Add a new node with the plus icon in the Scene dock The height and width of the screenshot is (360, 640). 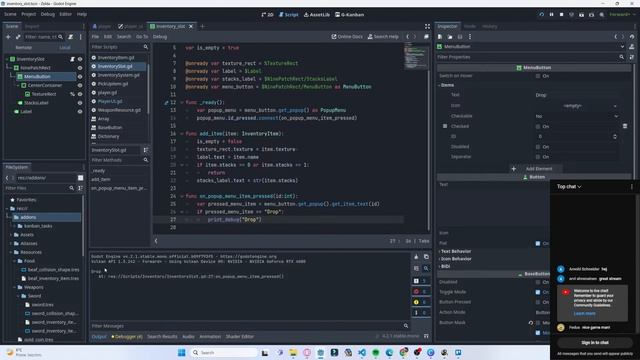coord(8,37)
